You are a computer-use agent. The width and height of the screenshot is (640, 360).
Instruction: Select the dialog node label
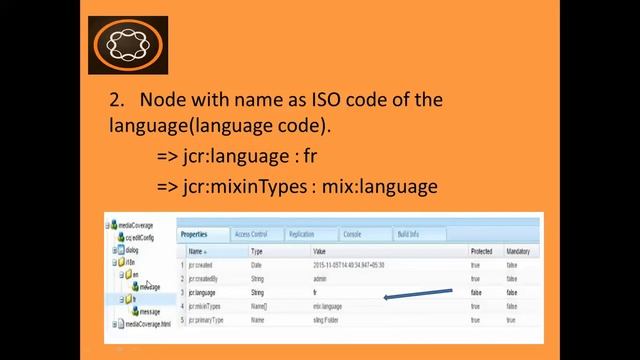pos(132,250)
